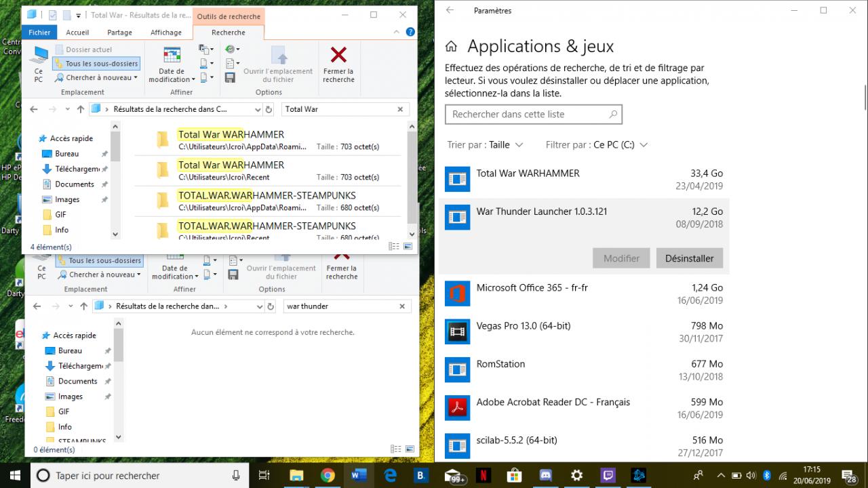The width and height of the screenshot is (868, 488).
Task: Go up one folder in Total War window
Action: (81, 109)
